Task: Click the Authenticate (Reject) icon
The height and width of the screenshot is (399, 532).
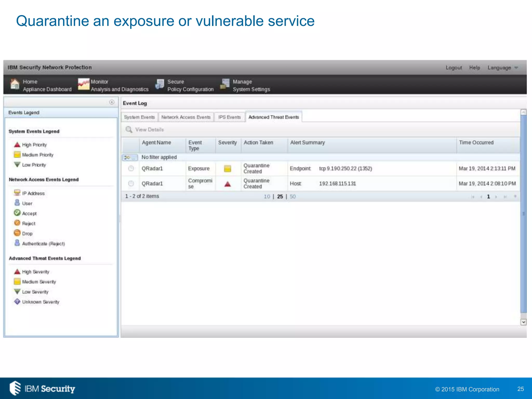Action: pyautogui.click(x=17, y=243)
